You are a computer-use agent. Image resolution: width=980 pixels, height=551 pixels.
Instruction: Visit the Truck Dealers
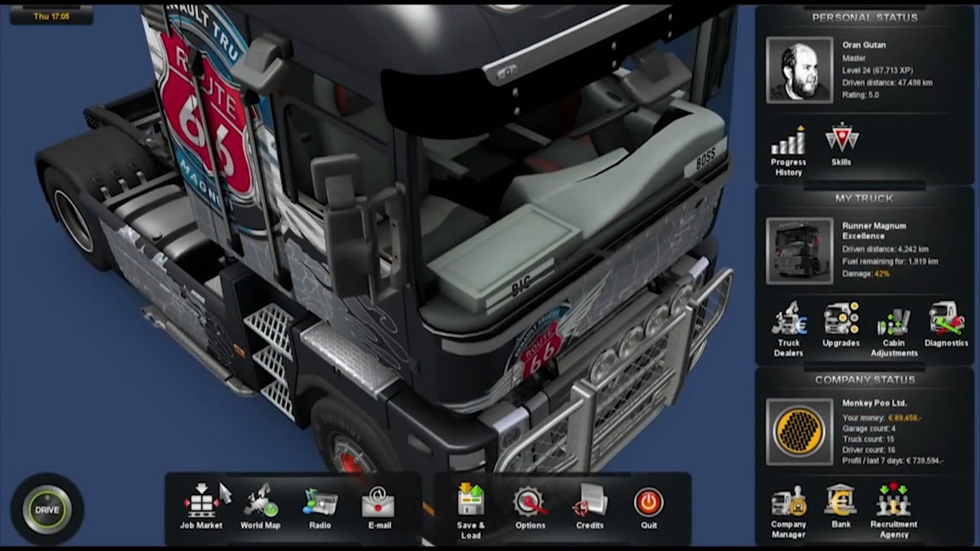789,325
